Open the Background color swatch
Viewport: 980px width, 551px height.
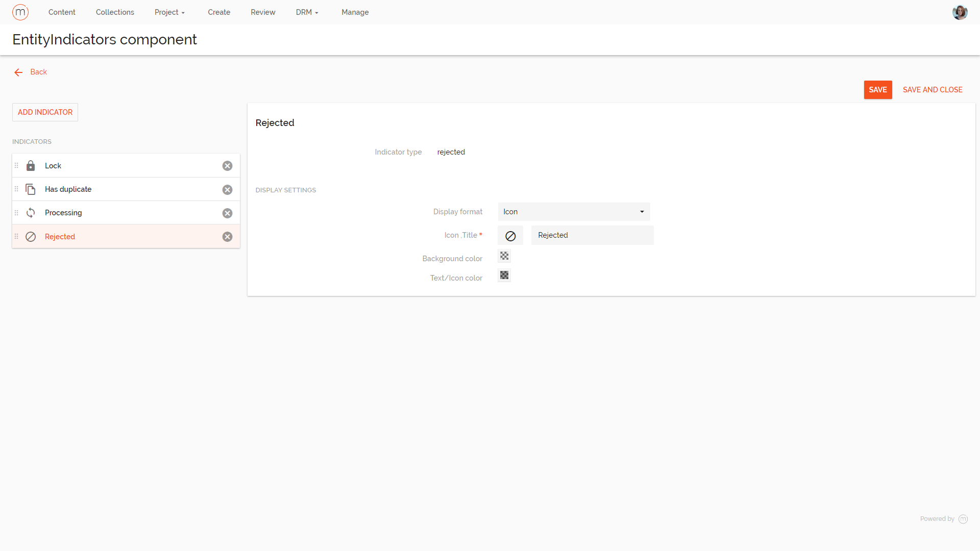pyautogui.click(x=504, y=256)
